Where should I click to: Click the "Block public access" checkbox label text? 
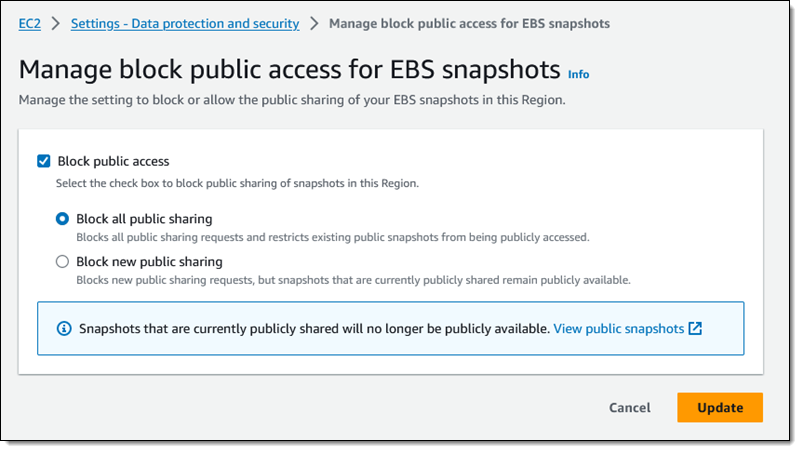(x=114, y=161)
